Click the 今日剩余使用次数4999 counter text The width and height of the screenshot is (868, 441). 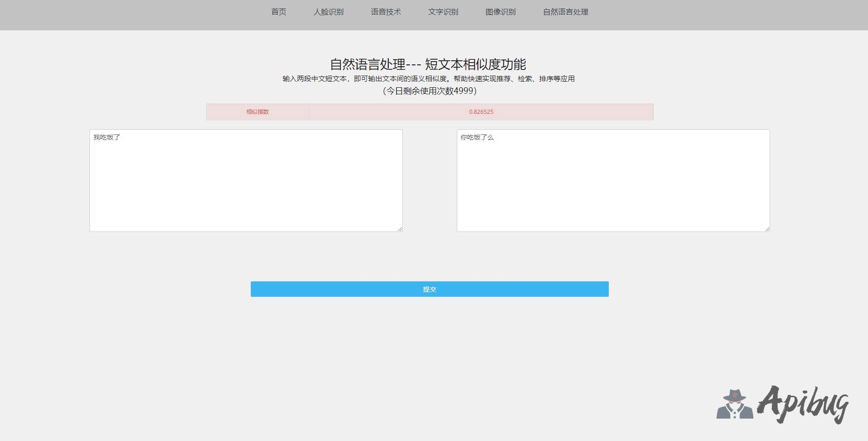pos(429,91)
